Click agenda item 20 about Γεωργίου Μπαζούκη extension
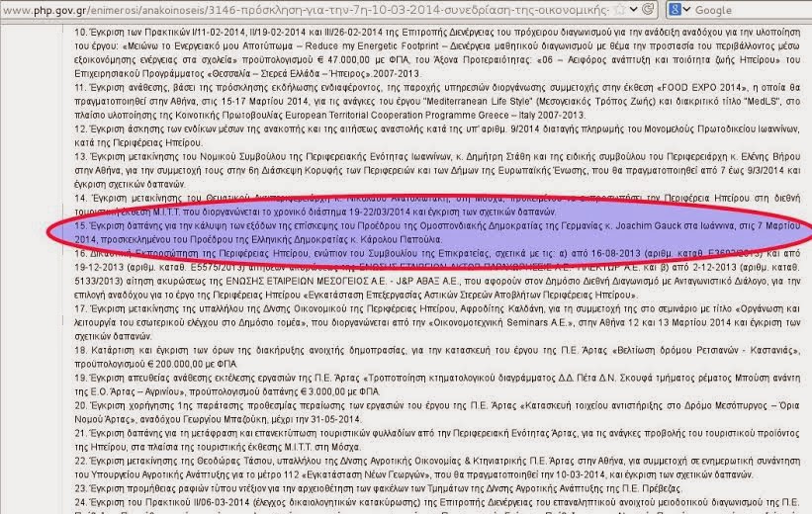Image resolution: width=812 pixels, height=514 pixels. click(437, 412)
